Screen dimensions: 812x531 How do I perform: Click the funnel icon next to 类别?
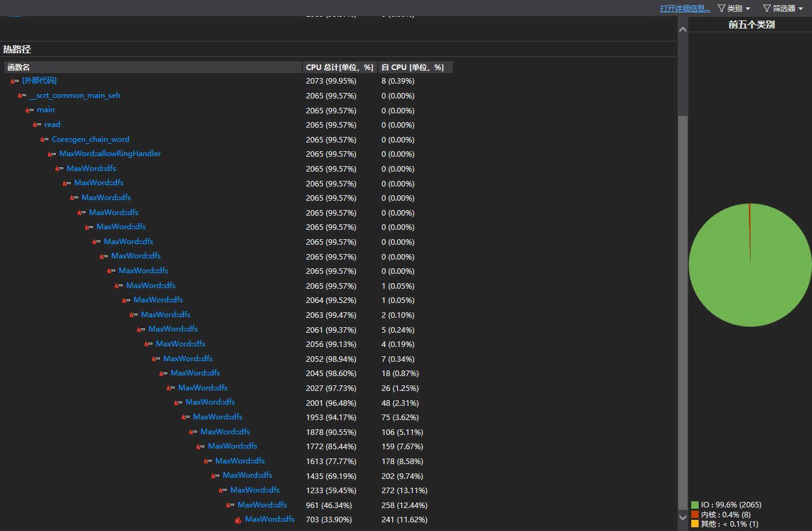[x=722, y=9]
